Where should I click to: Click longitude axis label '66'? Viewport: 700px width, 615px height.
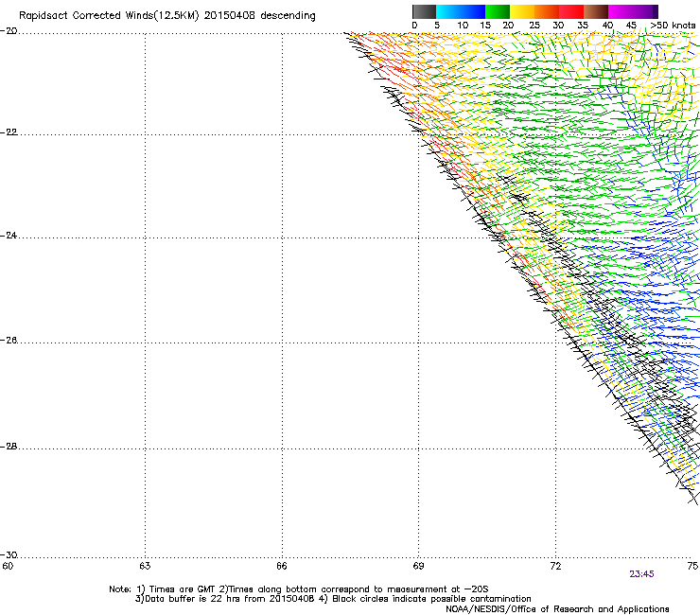(x=282, y=566)
